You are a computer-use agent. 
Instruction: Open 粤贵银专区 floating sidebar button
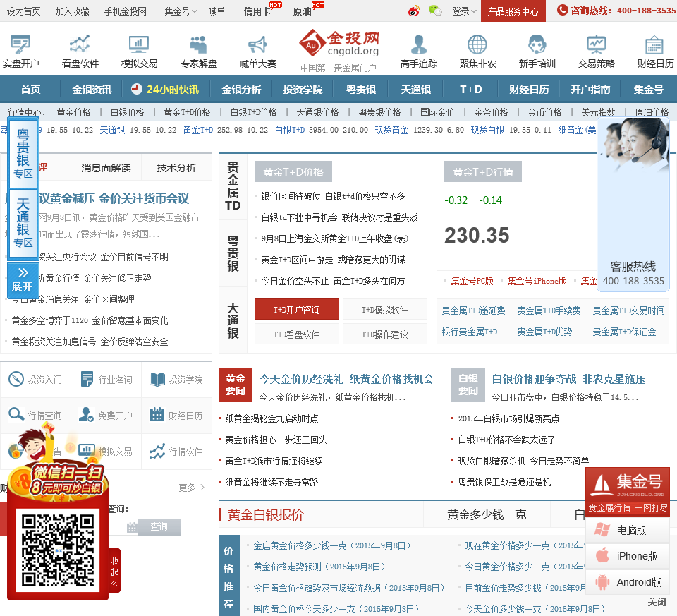[23, 153]
